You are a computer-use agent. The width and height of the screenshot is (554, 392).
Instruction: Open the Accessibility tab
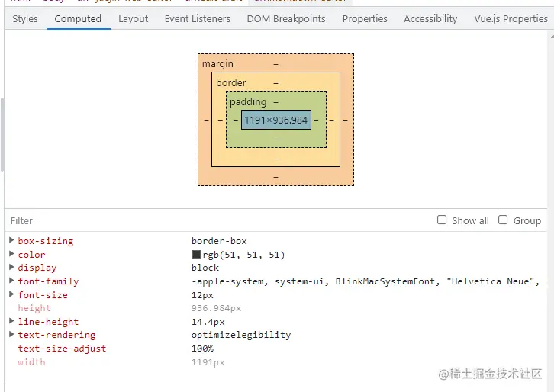click(x=430, y=19)
